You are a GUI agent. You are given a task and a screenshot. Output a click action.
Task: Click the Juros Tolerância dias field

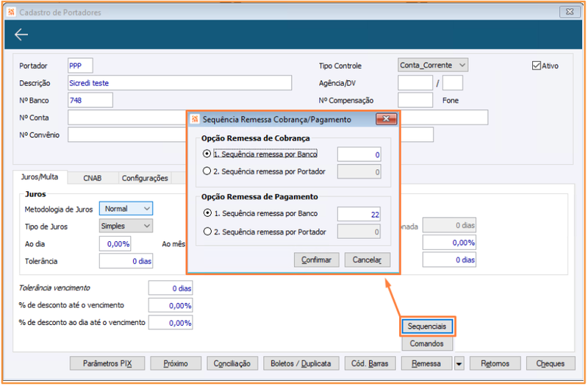[x=126, y=261]
